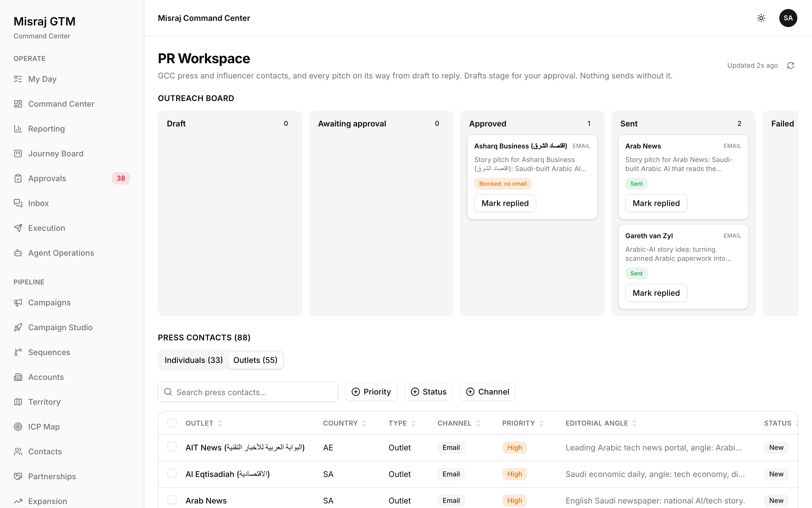This screenshot has width=812, height=508.
Task: Click the New status in Al Eqtisadiah row
Action: tap(776, 474)
